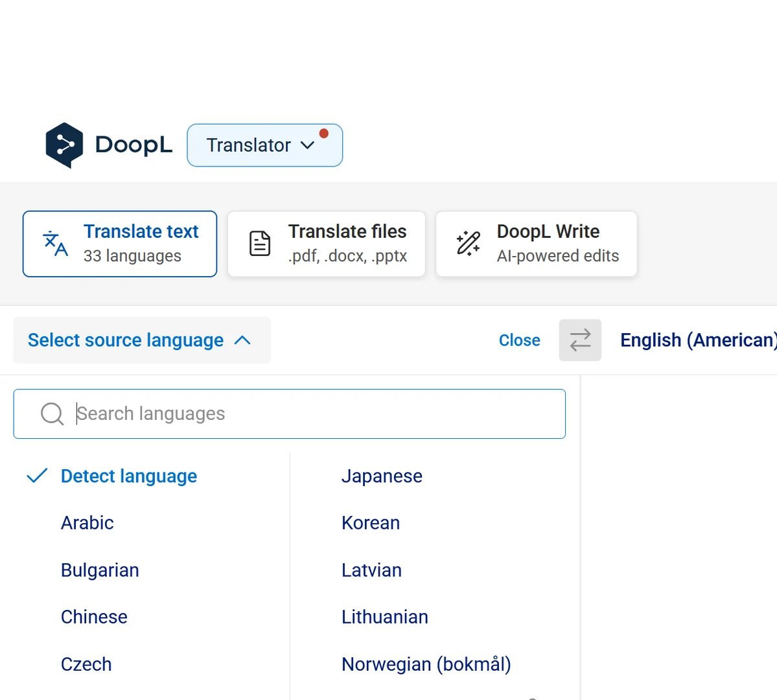Click the DoopL hexagon logo icon
Viewport: 777px width, 700px height.
point(64,145)
